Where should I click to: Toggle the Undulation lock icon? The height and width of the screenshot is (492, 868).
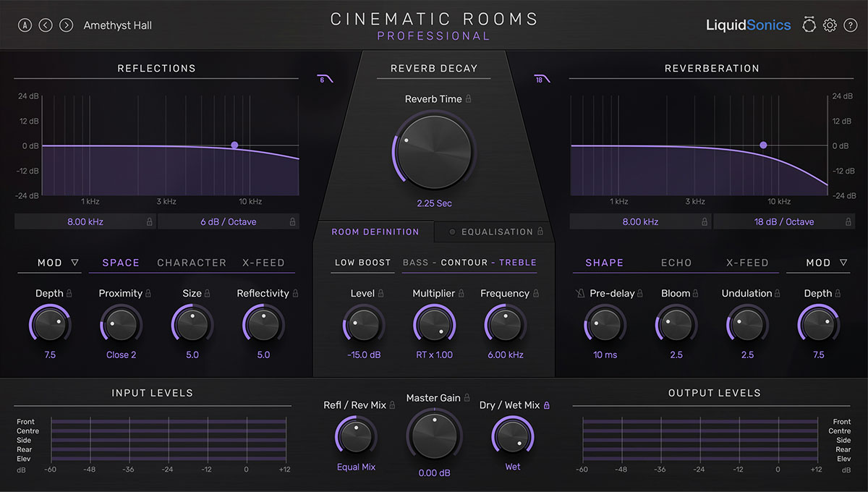pos(778,293)
